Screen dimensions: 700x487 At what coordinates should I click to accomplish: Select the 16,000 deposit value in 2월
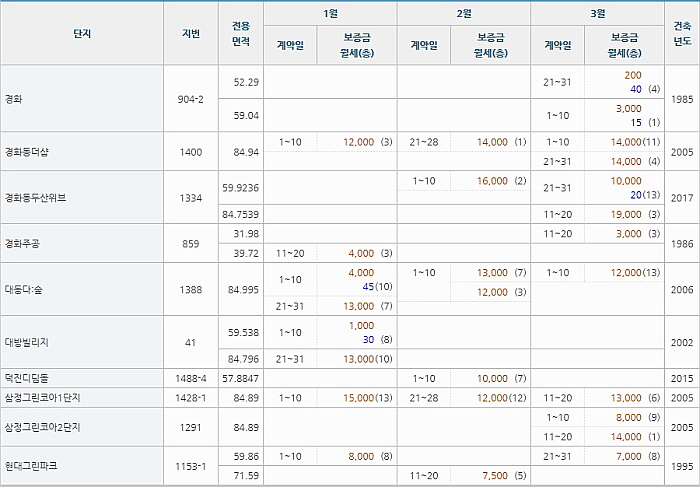click(492, 181)
